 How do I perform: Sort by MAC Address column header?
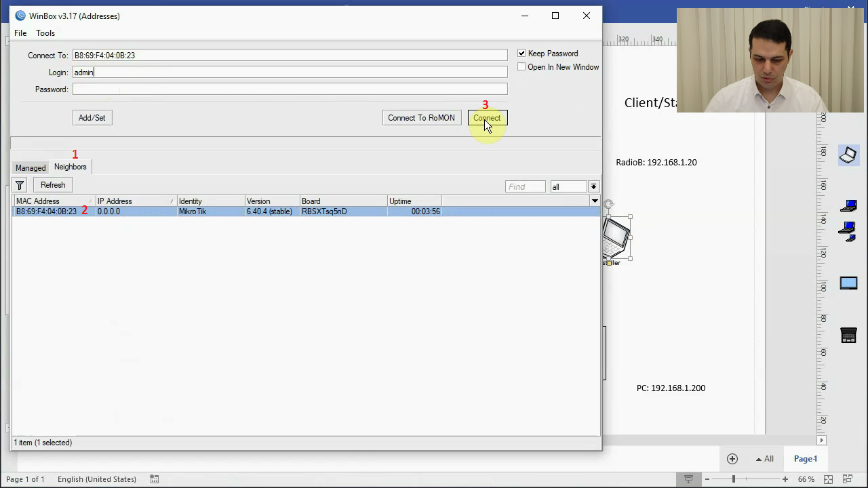54,201
